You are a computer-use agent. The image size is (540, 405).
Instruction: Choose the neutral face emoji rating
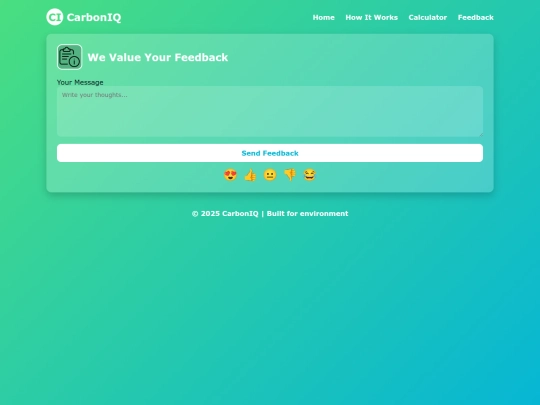click(x=270, y=175)
